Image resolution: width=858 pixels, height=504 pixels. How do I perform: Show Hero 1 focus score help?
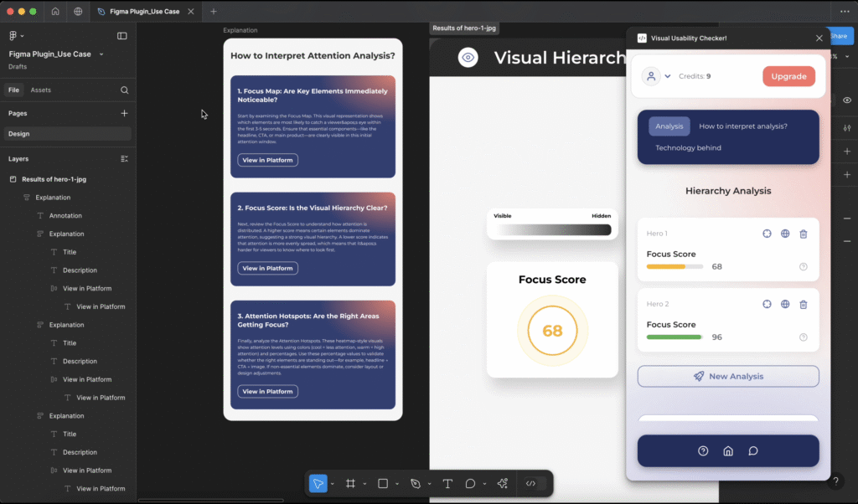804,267
